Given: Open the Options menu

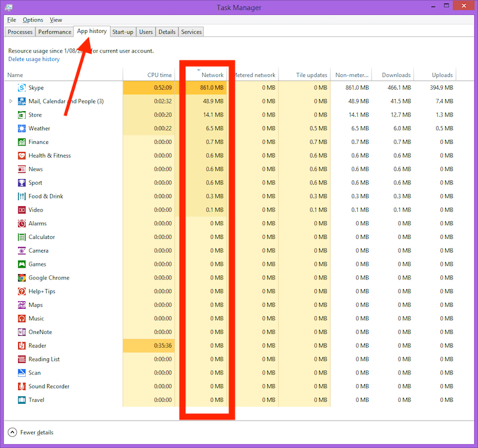Looking at the screenshot, I should [x=33, y=20].
